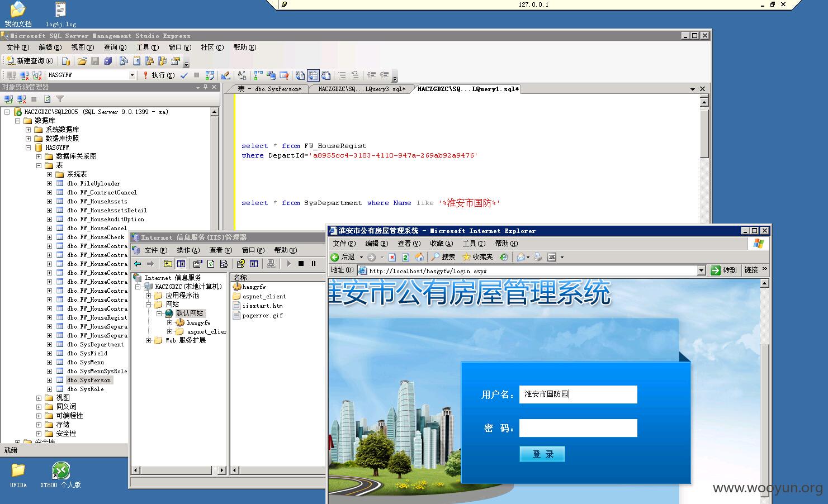Expand 视图 views folder node
Image resolution: width=828 pixels, height=504 pixels.
point(39,398)
